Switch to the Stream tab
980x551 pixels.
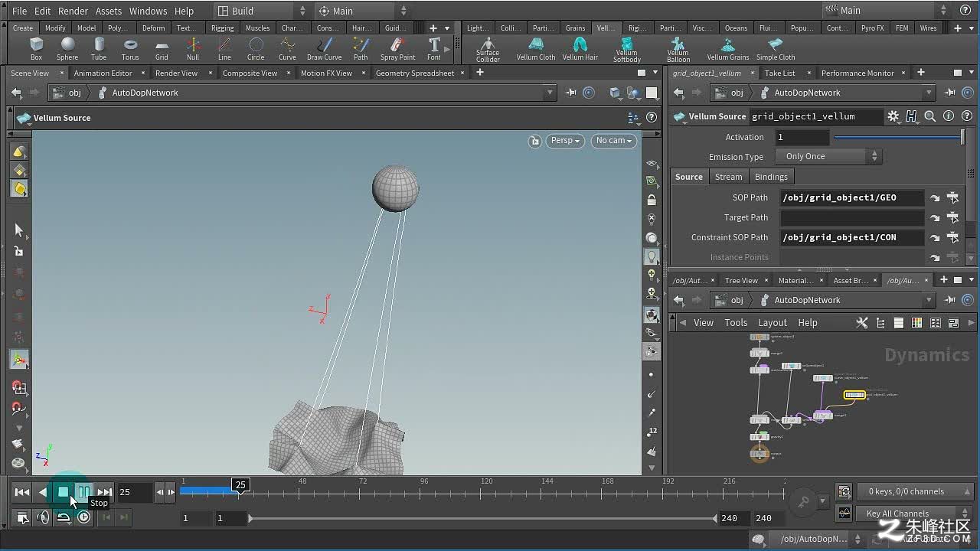(728, 177)
